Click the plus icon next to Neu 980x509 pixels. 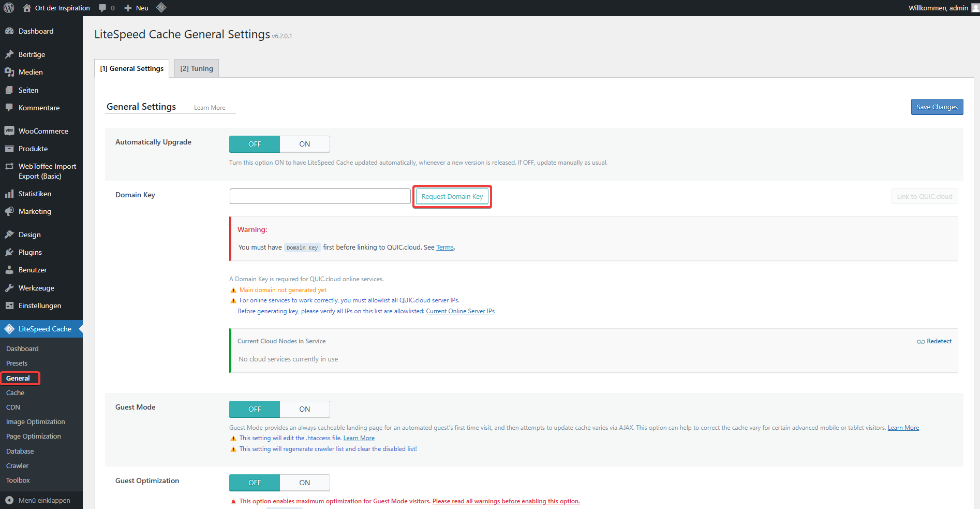click(128, 8)
